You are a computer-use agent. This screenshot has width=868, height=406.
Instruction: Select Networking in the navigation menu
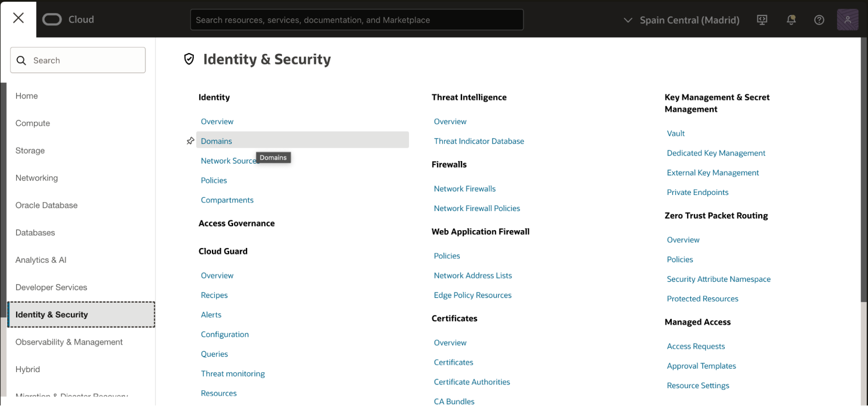[36, 178]
